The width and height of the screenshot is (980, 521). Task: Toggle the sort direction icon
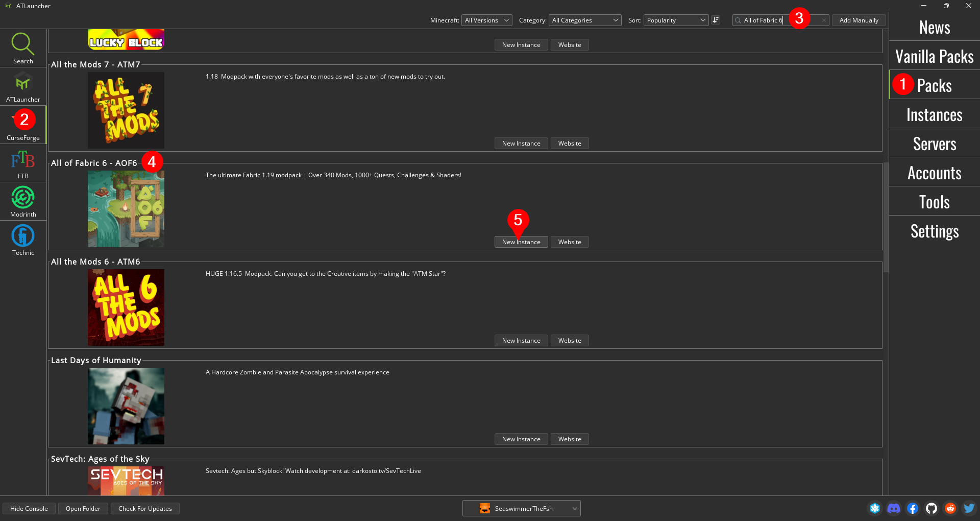click(x=716, y=20)
